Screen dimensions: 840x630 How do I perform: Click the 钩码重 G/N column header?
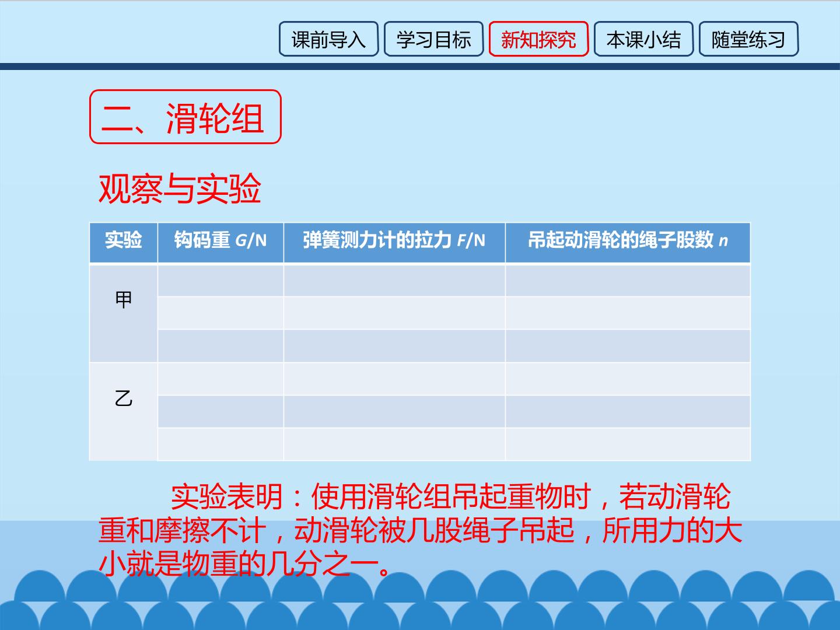tap(220, 243)
